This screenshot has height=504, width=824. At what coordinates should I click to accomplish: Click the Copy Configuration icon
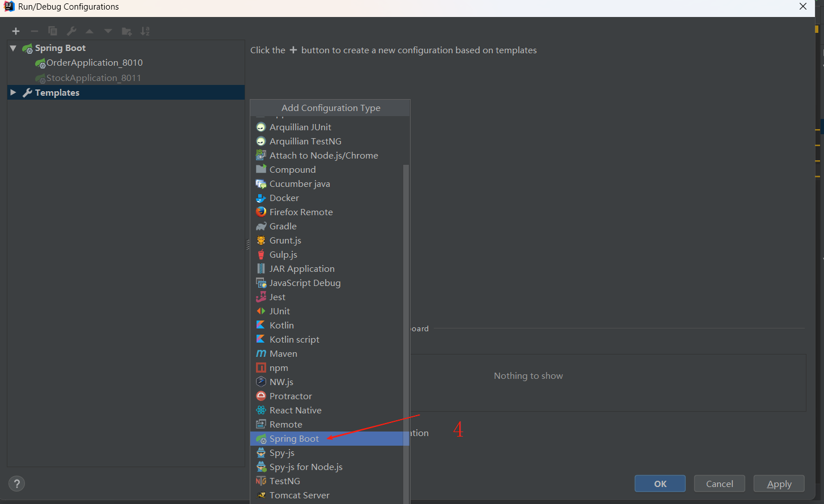pyautogui.click(x=53, y=31)
